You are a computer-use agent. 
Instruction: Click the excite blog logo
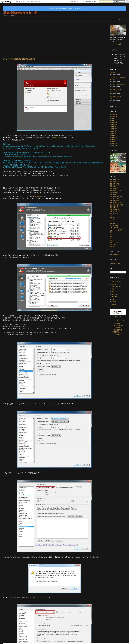click(x=6, y=2)
